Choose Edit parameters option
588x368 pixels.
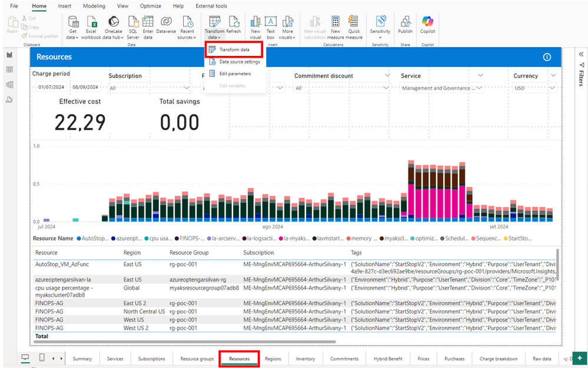click(x=235, y=73)
